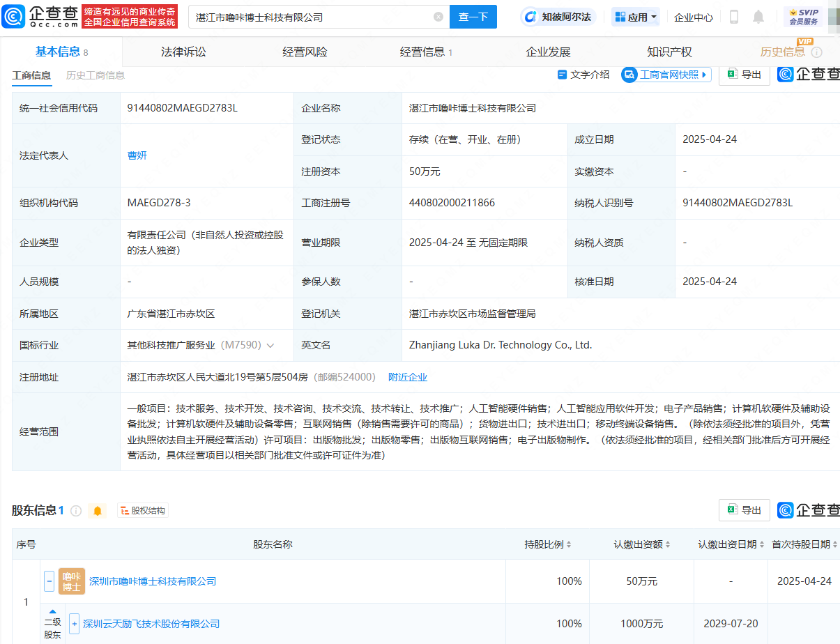This screenshot has height=644, width=840.
Task: Switch to 经营信息 tab
Action: (426, 52)
